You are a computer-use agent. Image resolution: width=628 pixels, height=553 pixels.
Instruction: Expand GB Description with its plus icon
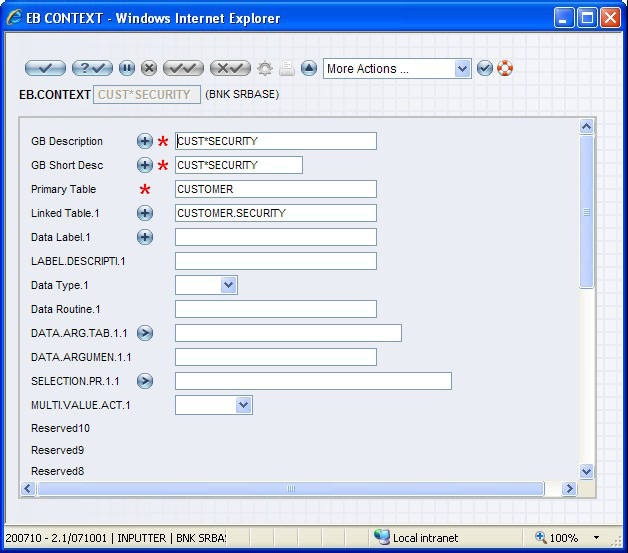point(145,141)
